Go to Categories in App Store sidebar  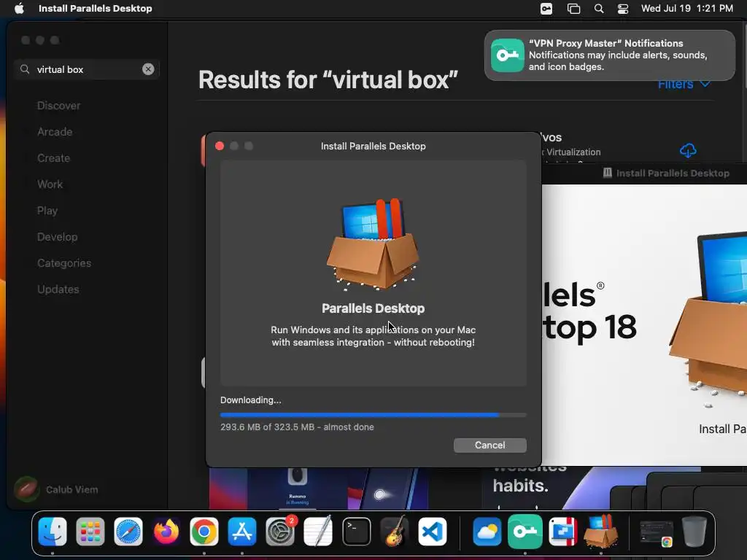point(64,262)
